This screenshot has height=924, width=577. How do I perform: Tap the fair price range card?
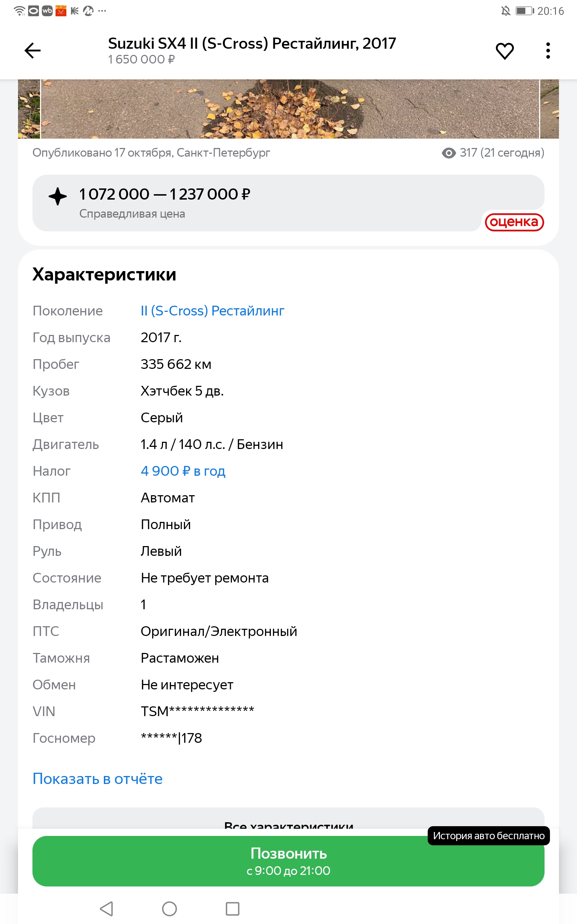[x=256, y=202]
